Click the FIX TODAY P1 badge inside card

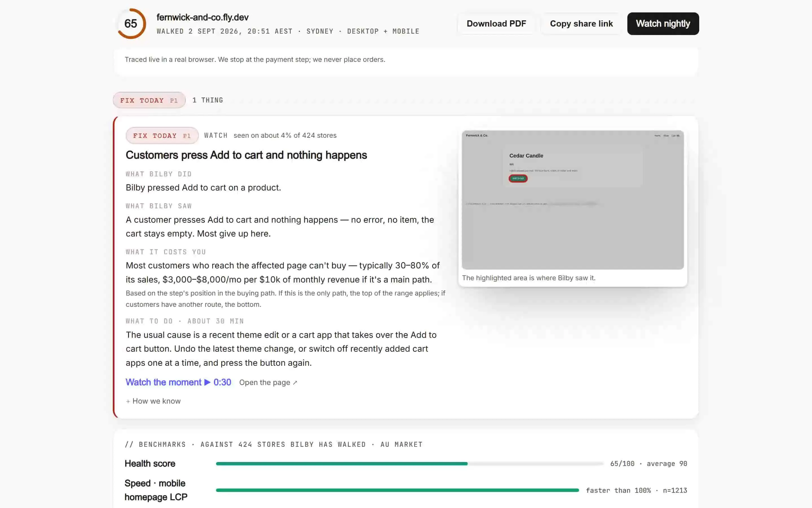click(162, 135)
